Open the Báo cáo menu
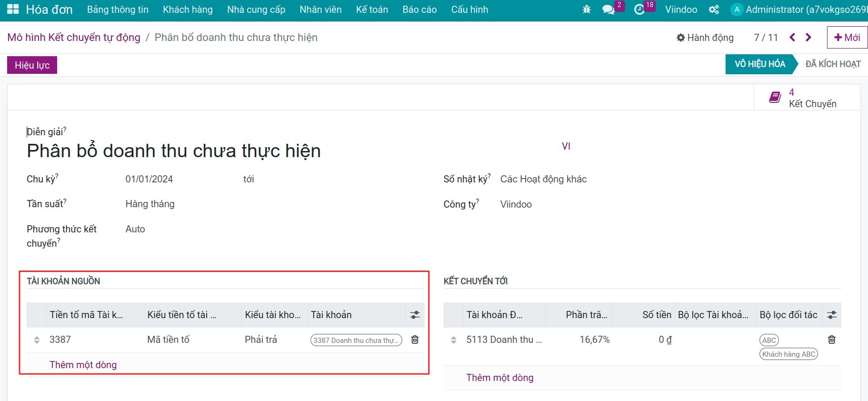This screenshot has width=868, height=401. [x=419, y=10]
